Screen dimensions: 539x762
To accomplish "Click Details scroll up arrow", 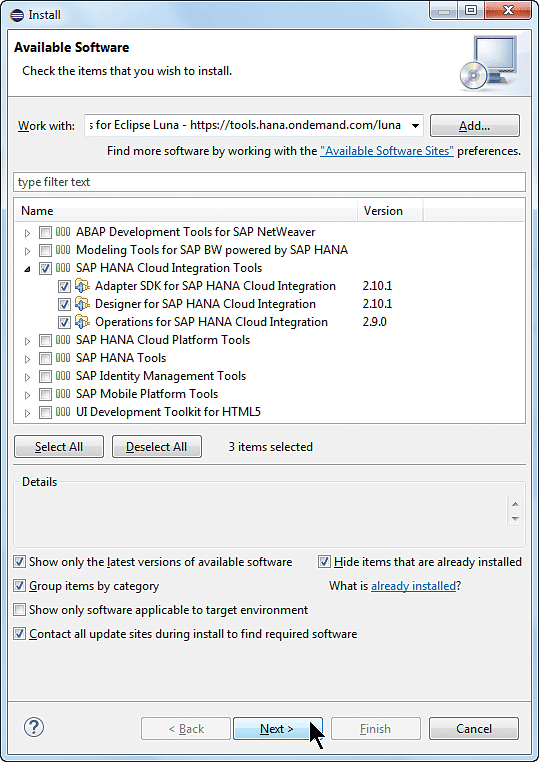I will tap(515, 504).
